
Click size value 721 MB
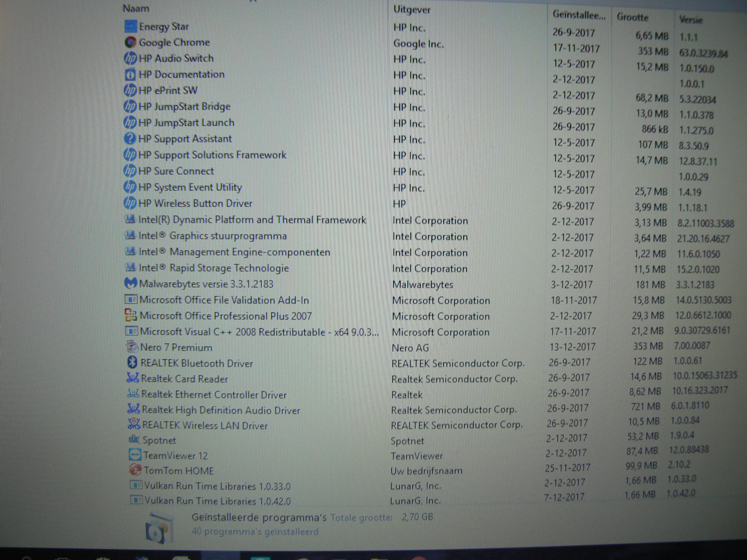pos(645,406)
